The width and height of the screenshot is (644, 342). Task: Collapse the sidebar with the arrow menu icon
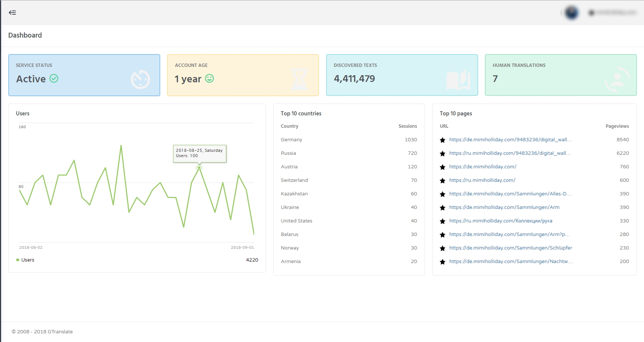pyautogui.click(x=12, y=12)
